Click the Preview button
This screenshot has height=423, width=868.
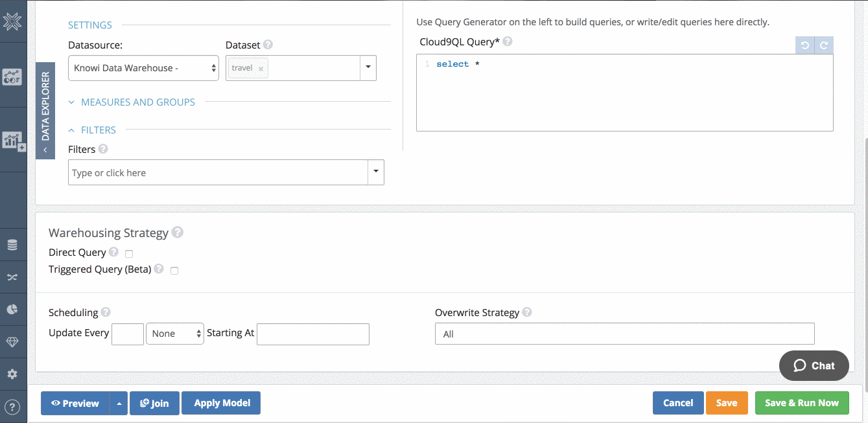pyautogui.click(x=75, y=403)
